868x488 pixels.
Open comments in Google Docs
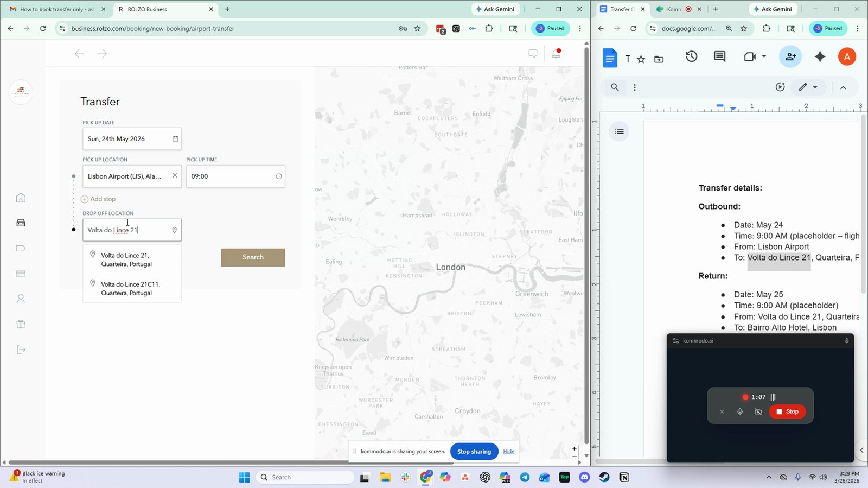(x=719, y=56)
